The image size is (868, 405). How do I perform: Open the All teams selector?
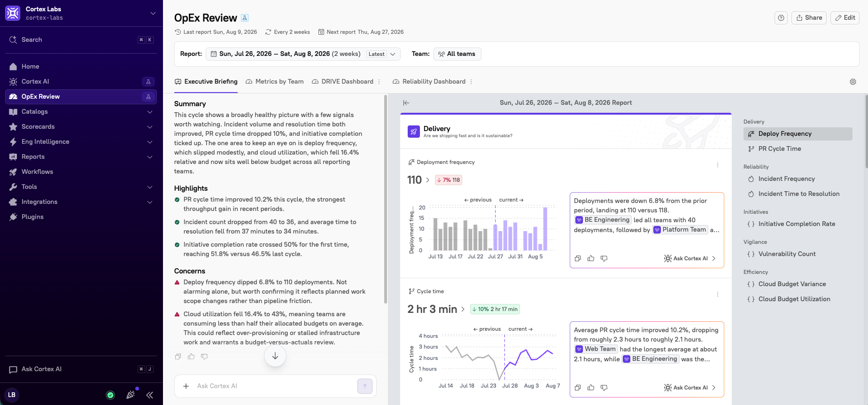tap(457, 54)
